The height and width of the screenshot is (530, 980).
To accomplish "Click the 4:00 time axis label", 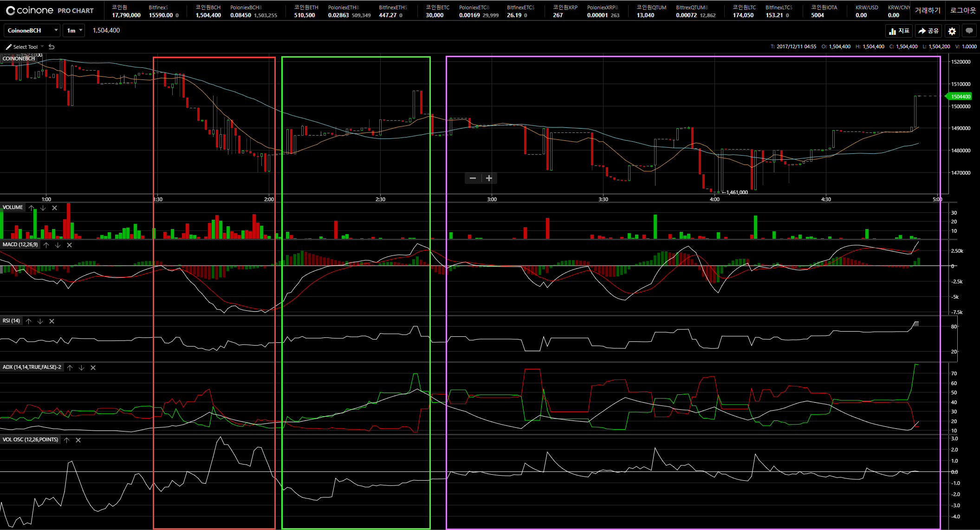I will pyautogui.click(x=714, y=199).
